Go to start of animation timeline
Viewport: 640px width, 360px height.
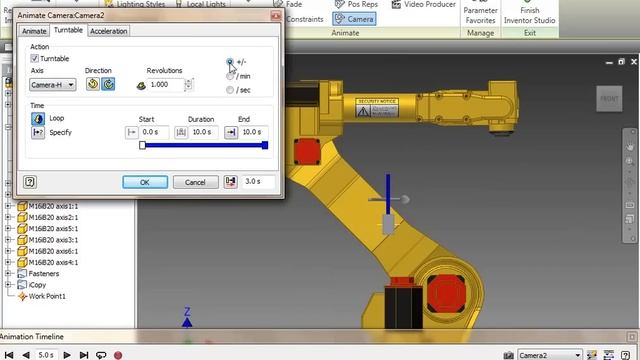click(9, 355)
